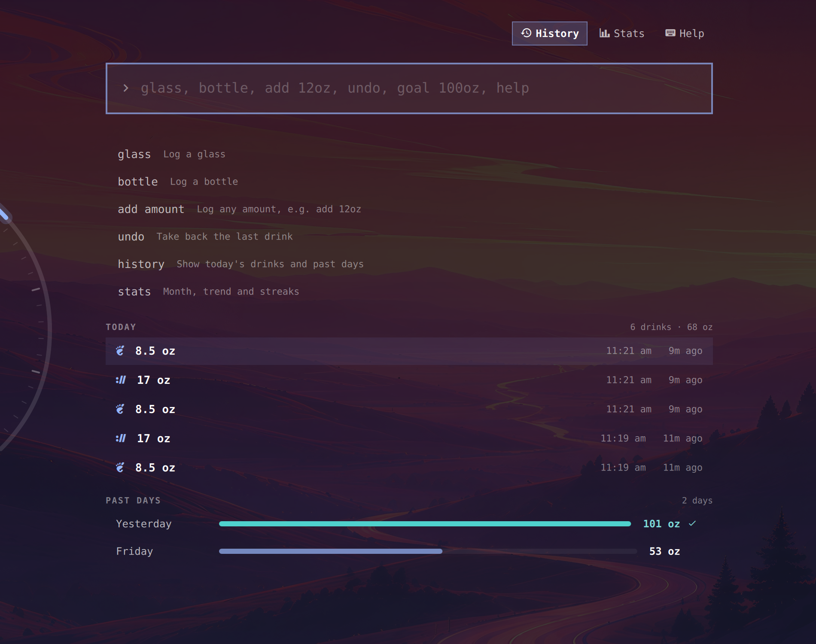Click the Help keyboard icon
The width and height of the screenshot is (816, 644).
(x=670, y=33)
